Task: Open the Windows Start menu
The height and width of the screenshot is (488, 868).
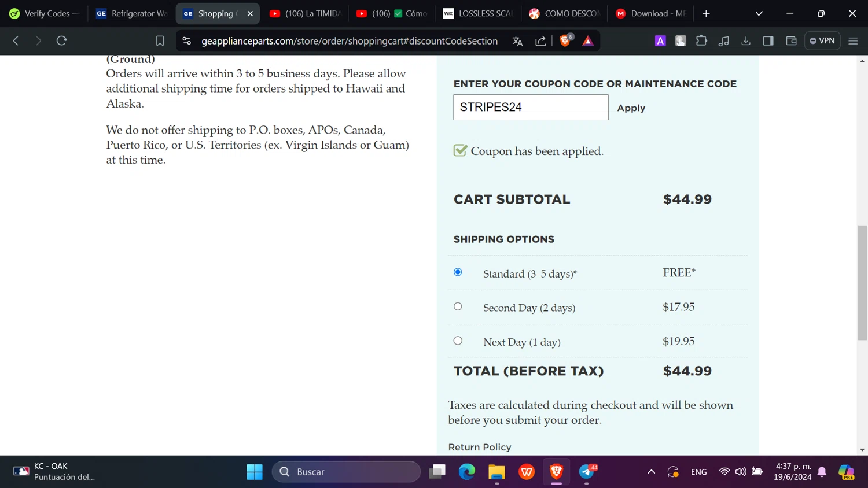Action: (x=255, y=472)
